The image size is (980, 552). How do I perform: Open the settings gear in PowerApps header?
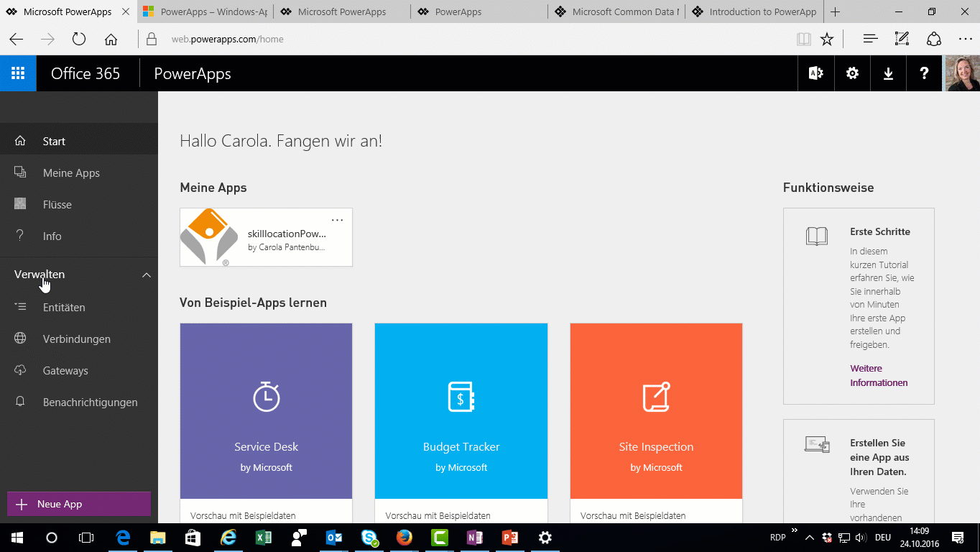(x=852, y=73)
